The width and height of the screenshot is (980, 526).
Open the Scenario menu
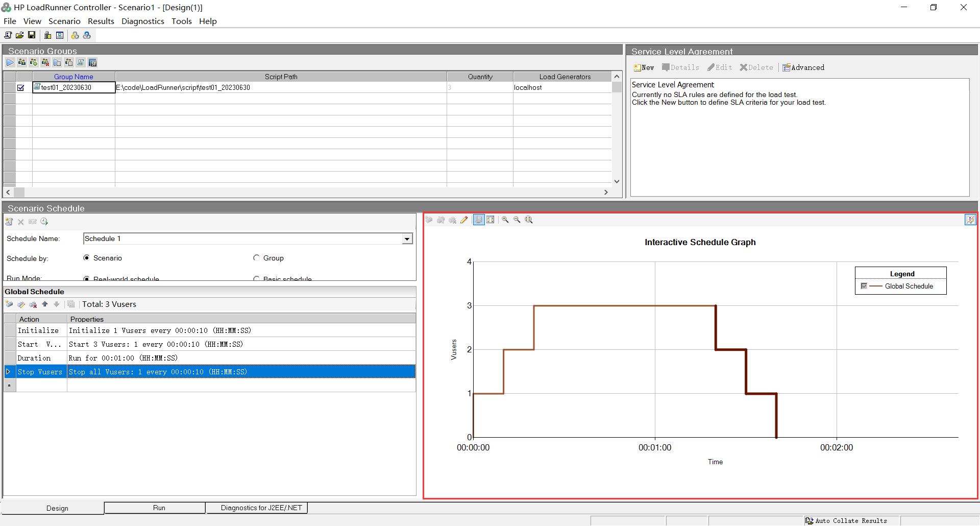64,21
